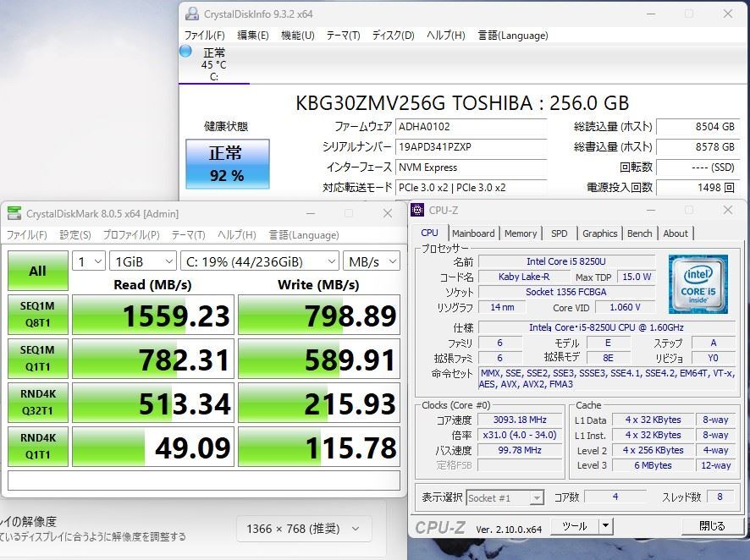
Task: Click the CPU-Z version 2.10.0.x64 label
Action: (x=509, y=530)
